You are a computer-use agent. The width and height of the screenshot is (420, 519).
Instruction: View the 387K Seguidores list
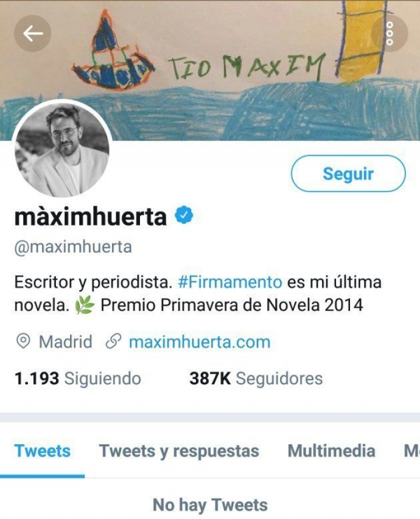256,378
